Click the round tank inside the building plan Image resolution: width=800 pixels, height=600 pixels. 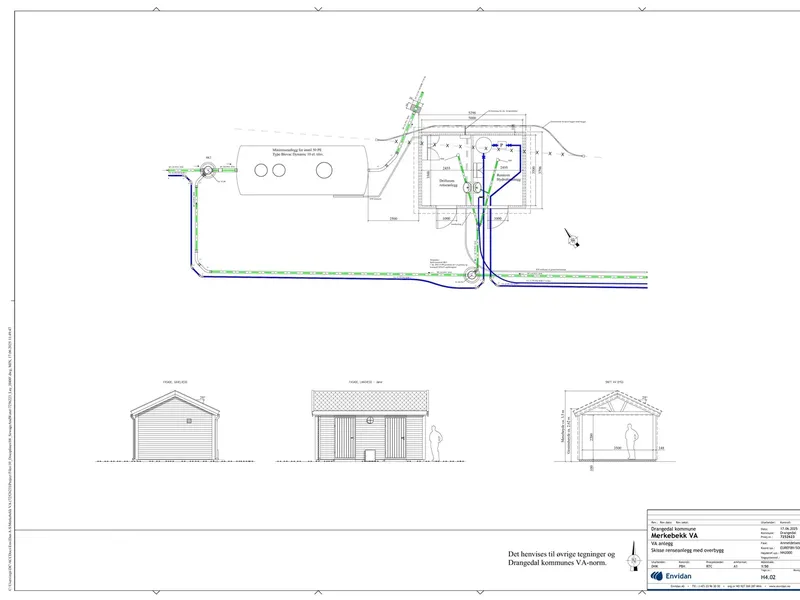pyautogui.click(x=483, y=144)
